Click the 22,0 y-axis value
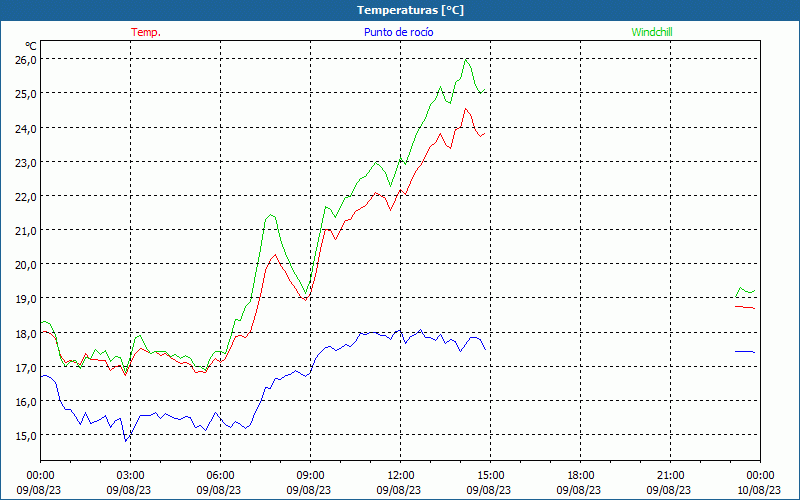Viewport: 800px width, 500px height. point(26,196)
